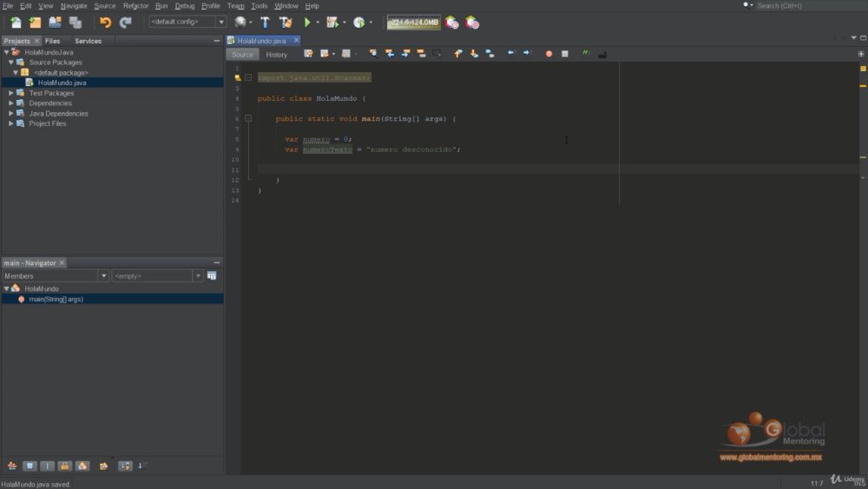
Task: Collapse the HolaMundoJava project node
Action: [x=6, y=52]
